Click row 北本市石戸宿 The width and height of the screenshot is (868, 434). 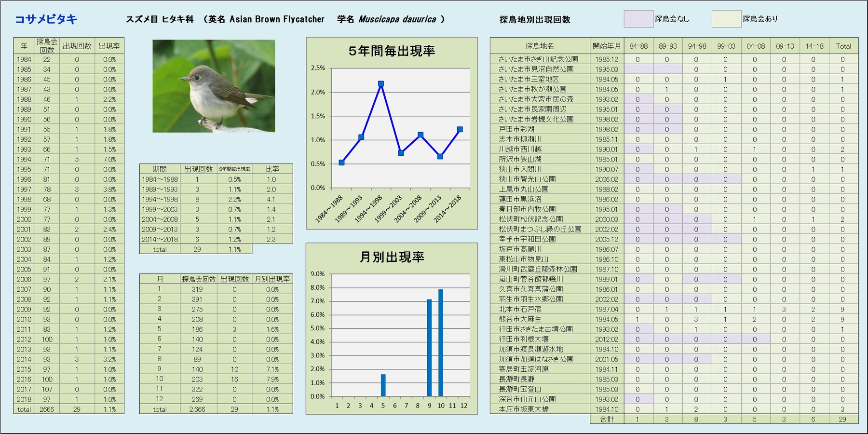674,309
